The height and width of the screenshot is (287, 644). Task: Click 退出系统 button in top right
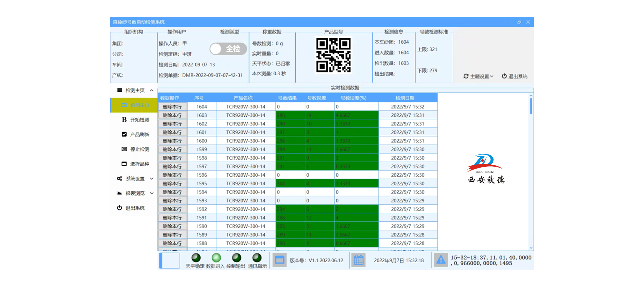click(515, 76)
